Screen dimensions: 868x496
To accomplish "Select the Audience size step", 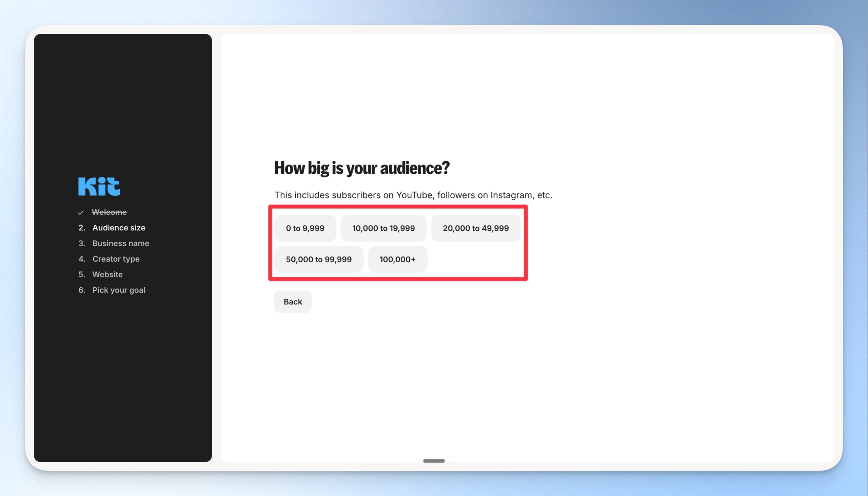I will pos(119,228).
